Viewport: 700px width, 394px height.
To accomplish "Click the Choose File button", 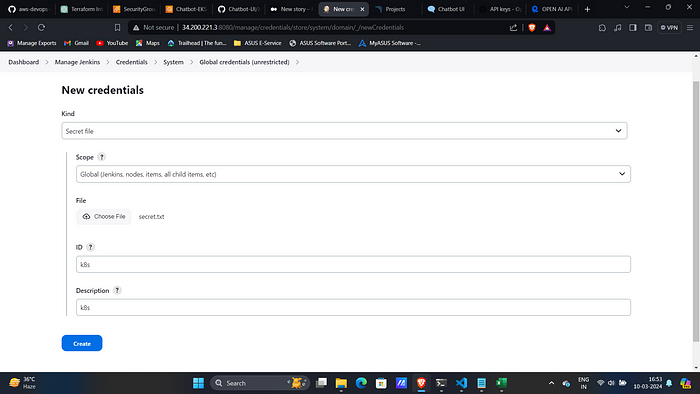I will click(x=104, y=216).
